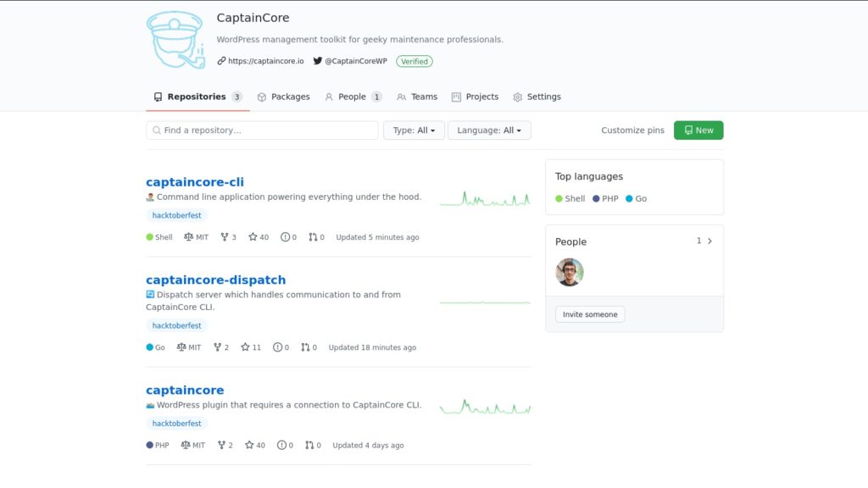Click pull request icon on captaincore row
This screenshot has width=868, height=488.
click(310, 446)
